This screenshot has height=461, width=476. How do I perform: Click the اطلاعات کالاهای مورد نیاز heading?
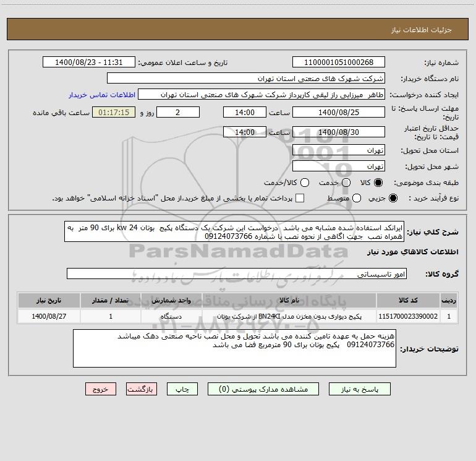click(x=413, y=252)
